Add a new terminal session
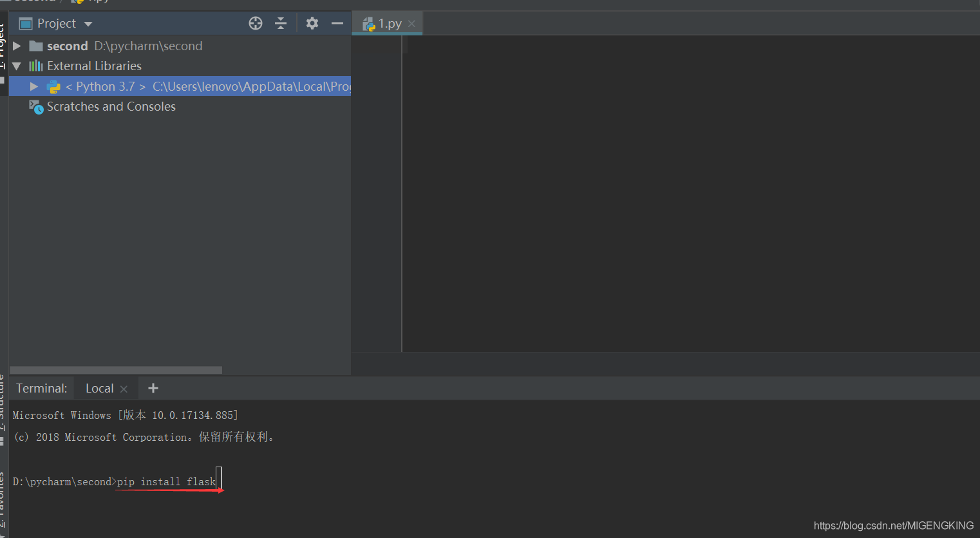The height and width of the screenshot is (538, 980). 153,388
